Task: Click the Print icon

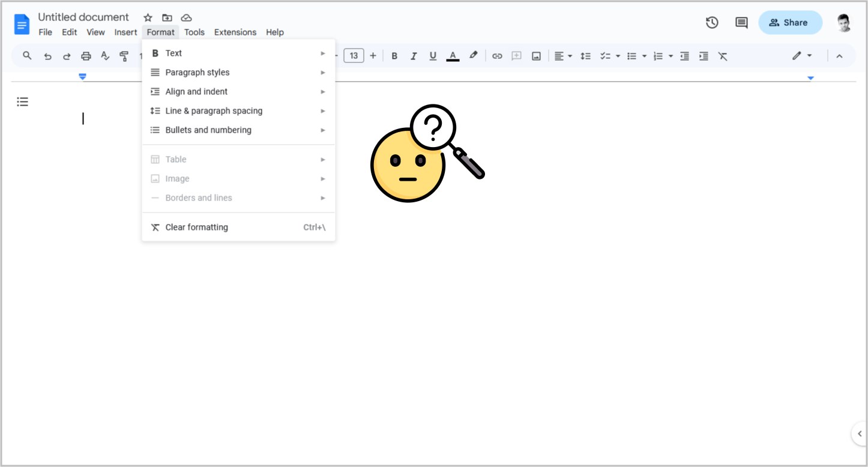Action: point(86,55)
